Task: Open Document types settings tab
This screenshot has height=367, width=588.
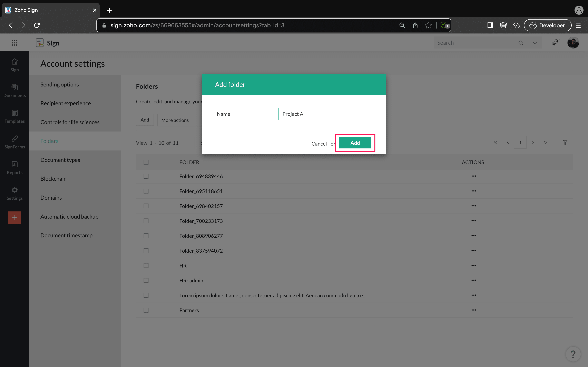Action: (60, 160)
